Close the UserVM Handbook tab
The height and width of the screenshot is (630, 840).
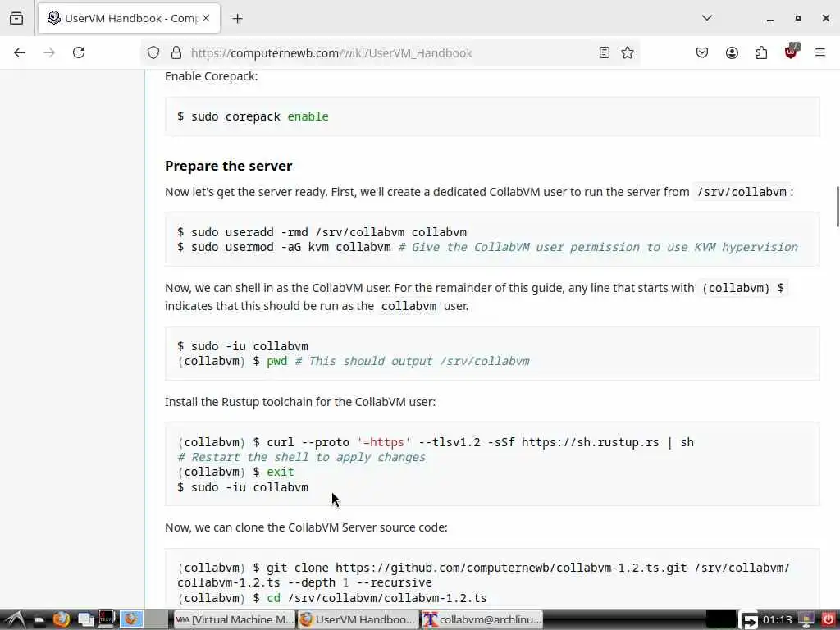coord(206,18)
